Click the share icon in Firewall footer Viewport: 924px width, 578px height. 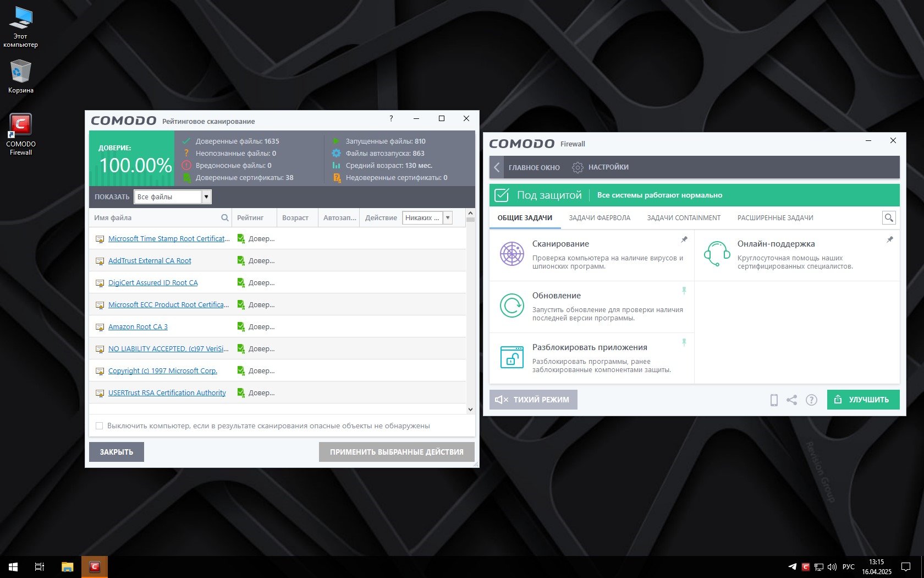[x=791, y=400]
